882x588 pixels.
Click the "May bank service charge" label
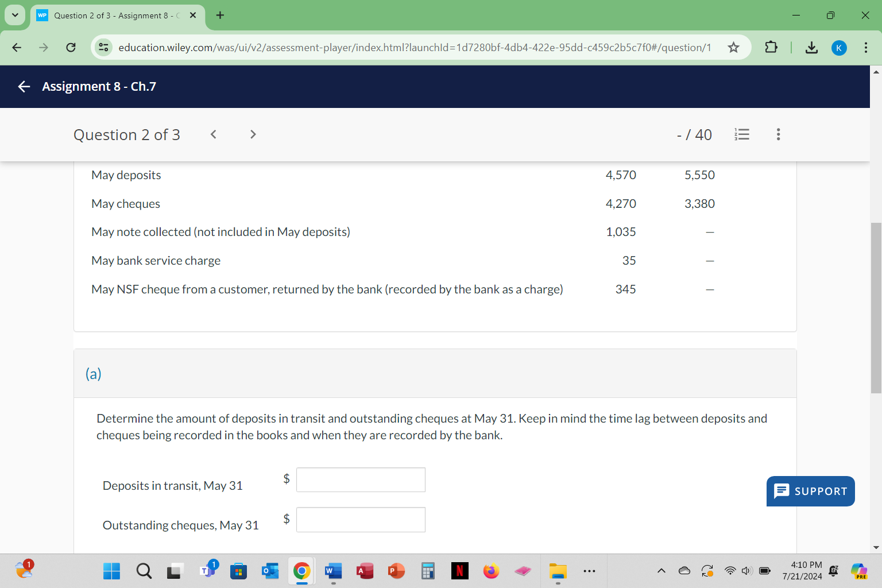pyautogui.click(x=156, y=261)
